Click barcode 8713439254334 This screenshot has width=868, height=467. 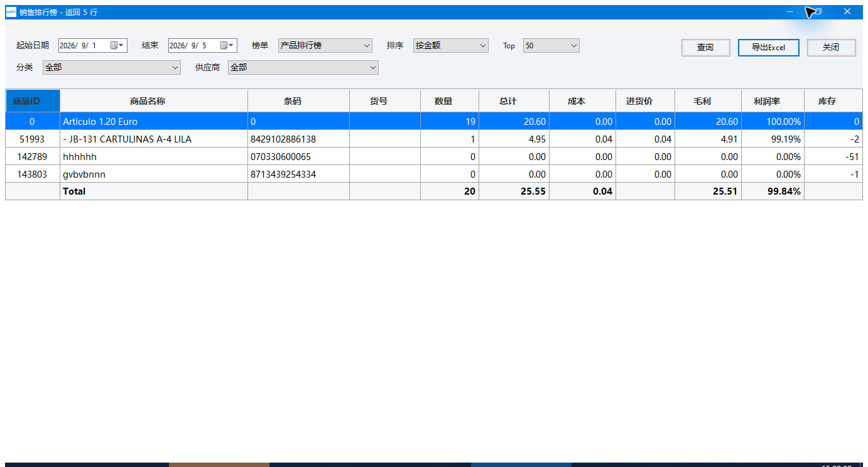[x=283, y=174]
